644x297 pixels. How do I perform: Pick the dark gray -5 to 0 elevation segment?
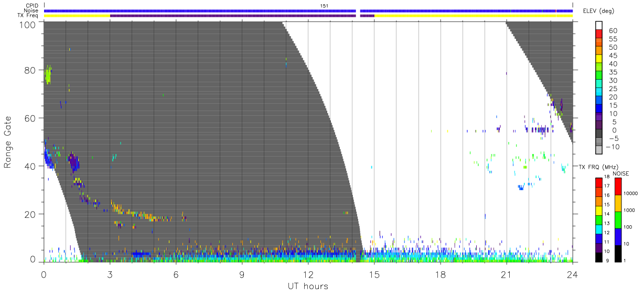coord(599,134)
